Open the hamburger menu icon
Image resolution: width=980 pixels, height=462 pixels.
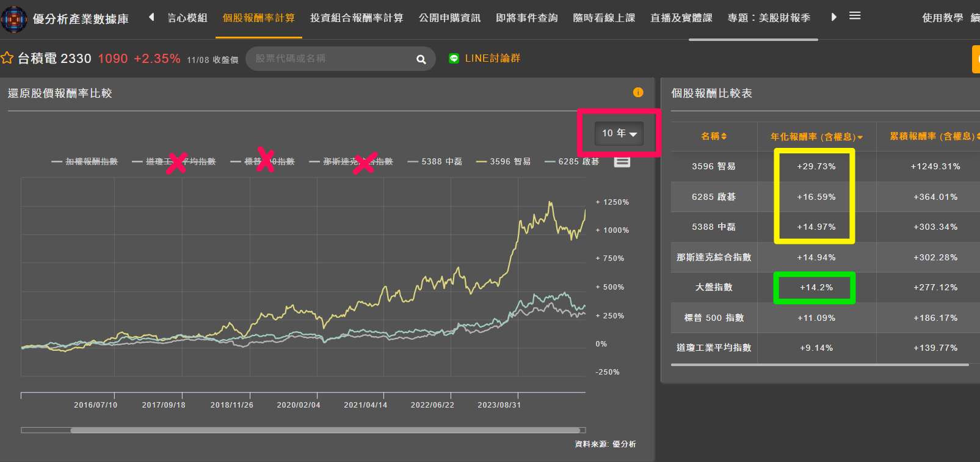pyautogui.click(x=855, y=16)
